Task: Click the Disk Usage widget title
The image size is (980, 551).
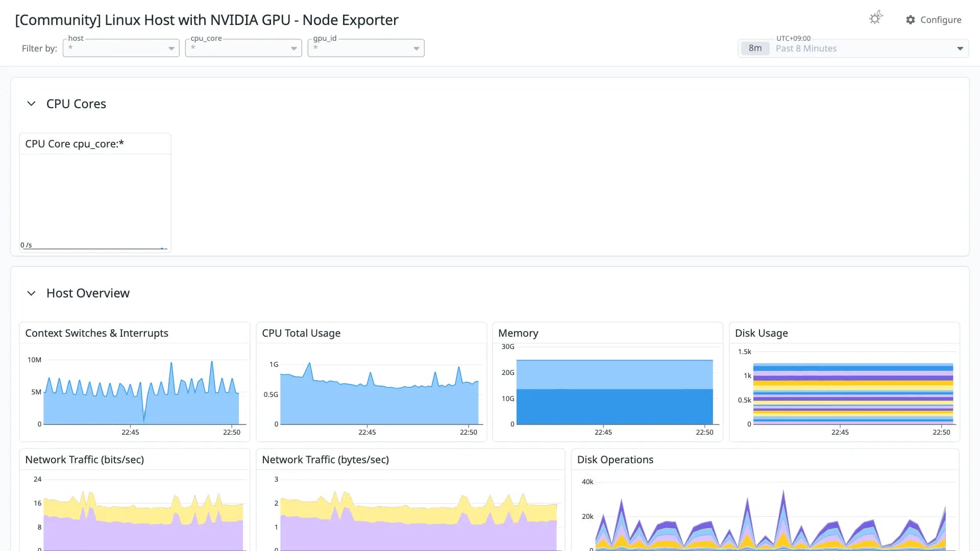Action: 761,333
